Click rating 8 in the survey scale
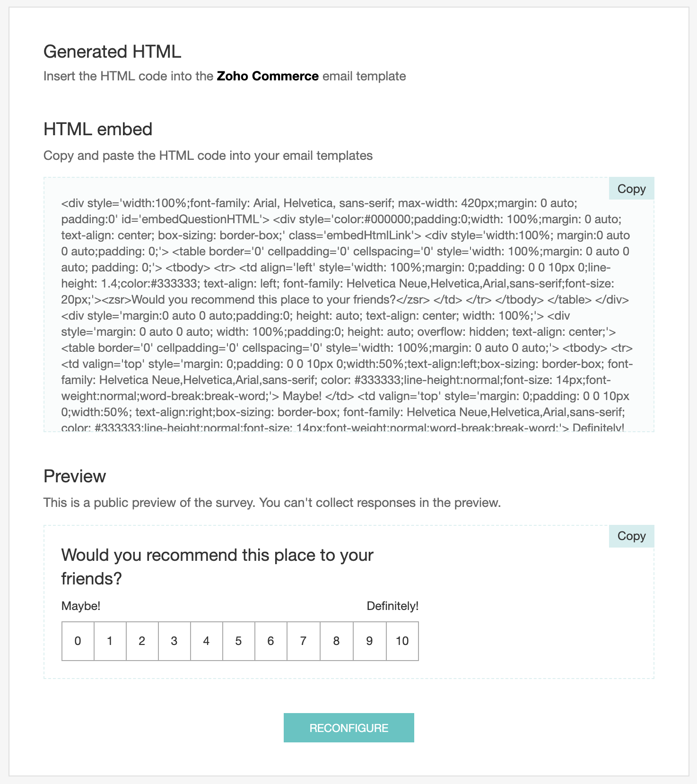The height and width of the screenshot is (784, 697). pos(337,641)
